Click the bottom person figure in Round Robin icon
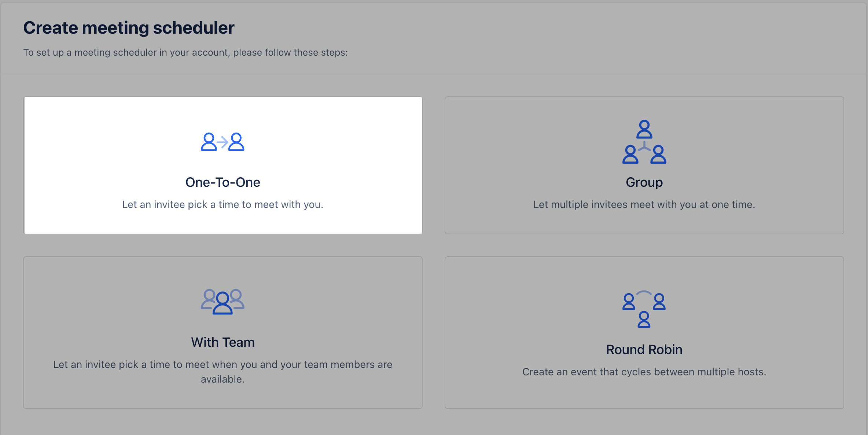The width and height of the screenshot is (868, 435). 644,319
